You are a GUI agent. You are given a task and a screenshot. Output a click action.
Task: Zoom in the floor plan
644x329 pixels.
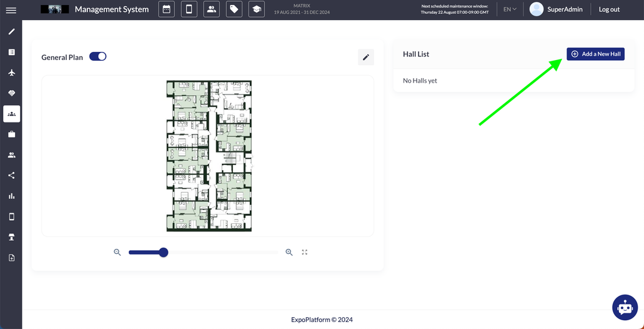(x=289, y=253)
